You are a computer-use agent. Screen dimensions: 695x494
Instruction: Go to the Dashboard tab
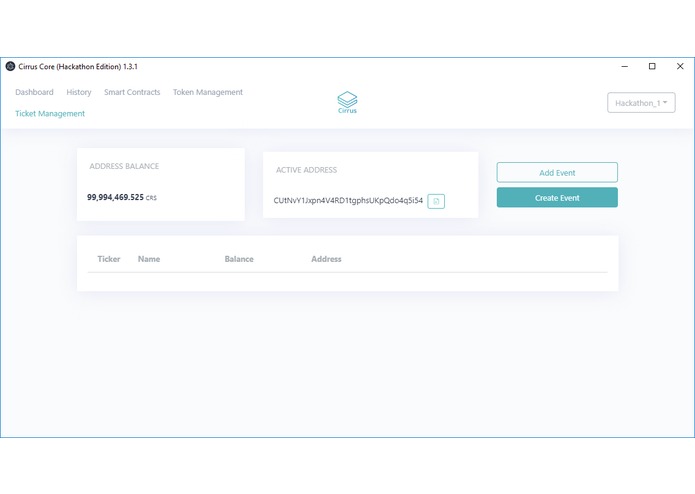[x=34, y=92]
